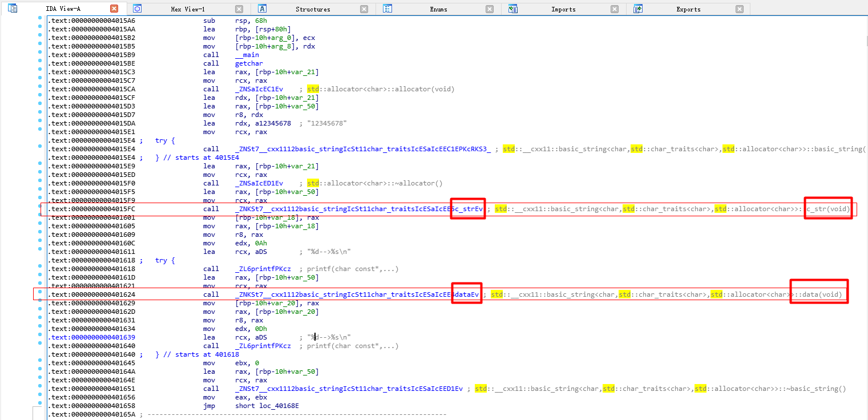This screenshot has width=868, height=420.
Task: Close the Hex View-1 tab
Action: tap(239, 9)
